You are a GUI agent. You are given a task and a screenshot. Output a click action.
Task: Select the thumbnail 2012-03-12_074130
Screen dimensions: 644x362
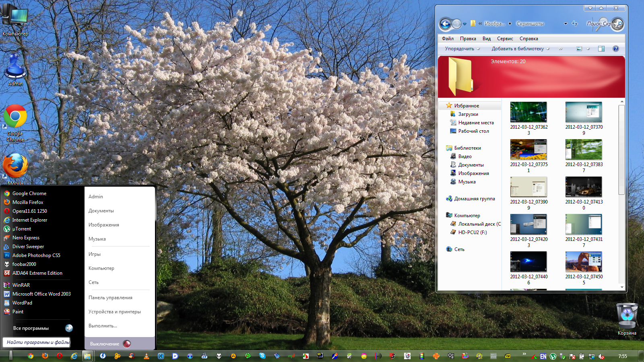click(584, 187)
